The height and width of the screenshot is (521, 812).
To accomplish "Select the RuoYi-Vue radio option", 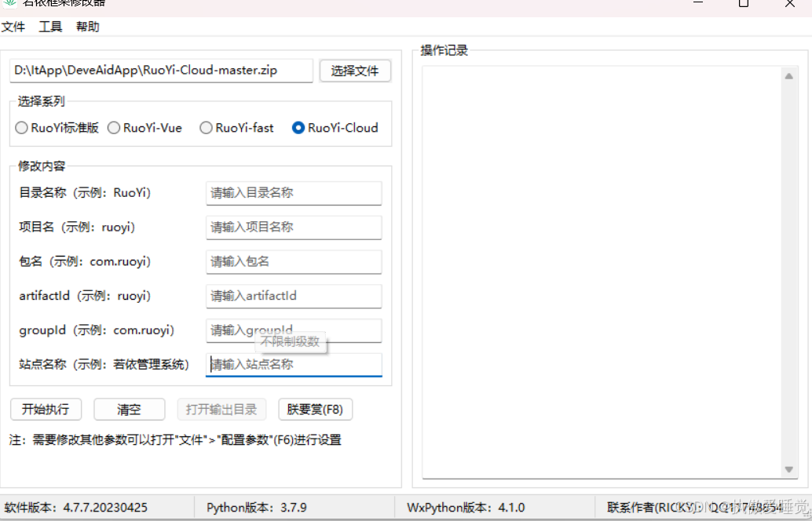I will [144, 128].
